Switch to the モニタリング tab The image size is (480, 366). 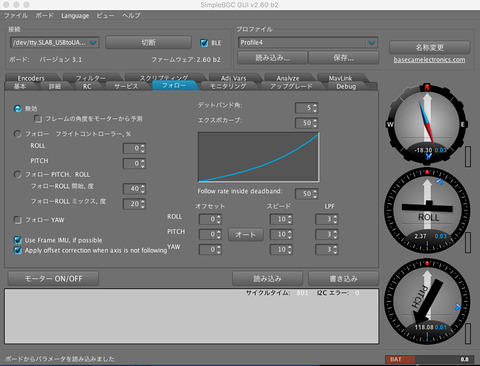[228, 86]
